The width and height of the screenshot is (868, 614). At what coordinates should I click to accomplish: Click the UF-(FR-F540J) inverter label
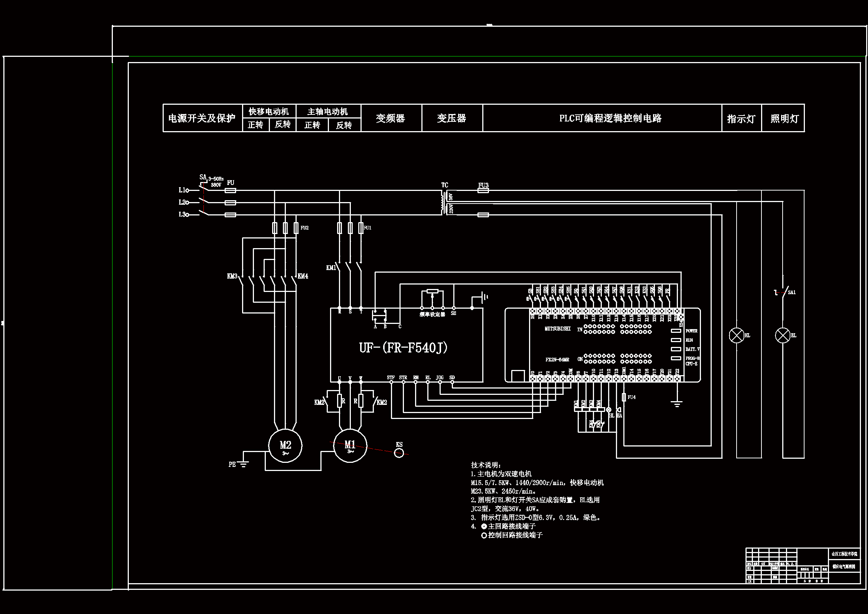coord(404,348)
